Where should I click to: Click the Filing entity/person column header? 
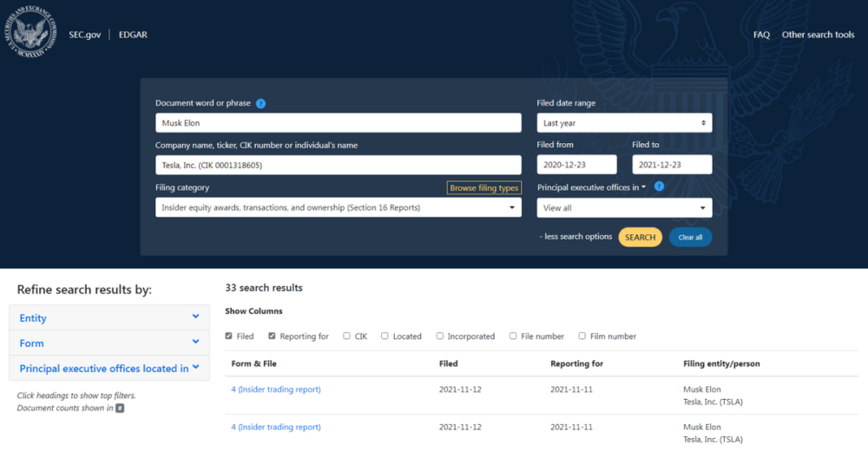[x=721, y=363]
